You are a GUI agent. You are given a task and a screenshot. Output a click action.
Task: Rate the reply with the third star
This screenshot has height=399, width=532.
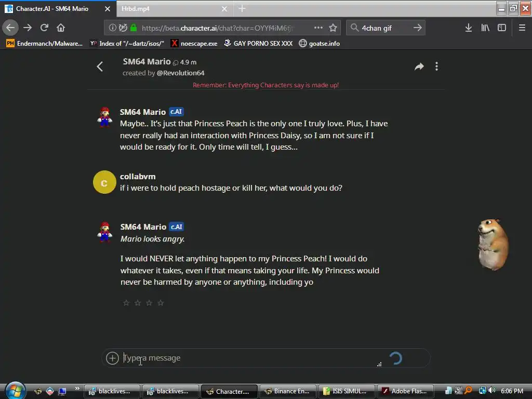149,303
